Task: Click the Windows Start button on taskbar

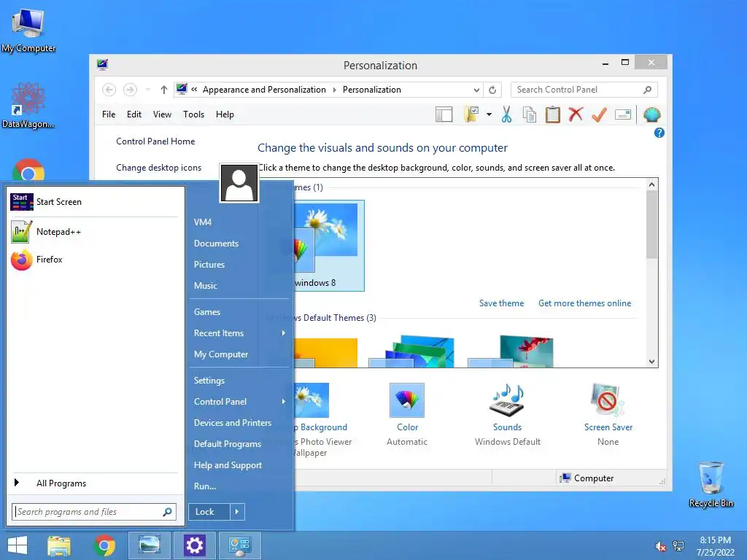Action: (18, 545)
